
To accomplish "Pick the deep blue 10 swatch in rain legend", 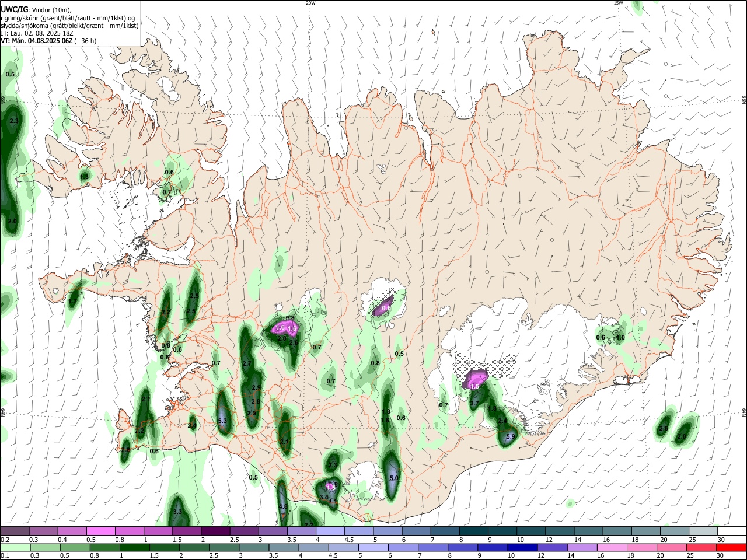I will point(523,547).
